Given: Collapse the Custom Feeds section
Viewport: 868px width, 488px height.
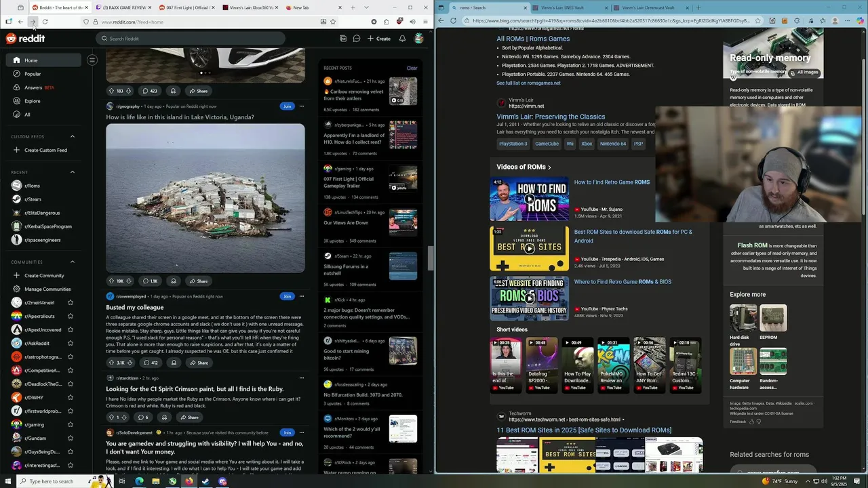Looking at the screenshot, I should [x=73, y=136].
